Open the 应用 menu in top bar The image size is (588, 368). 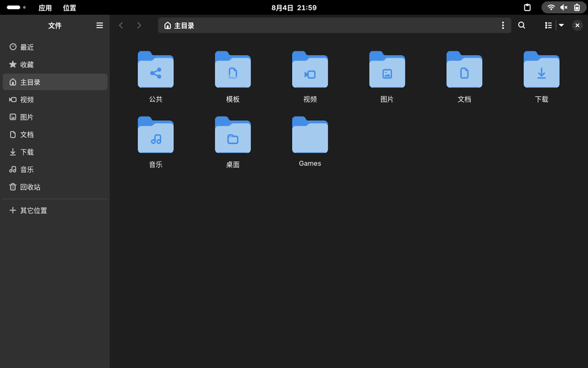coord(45,8)
